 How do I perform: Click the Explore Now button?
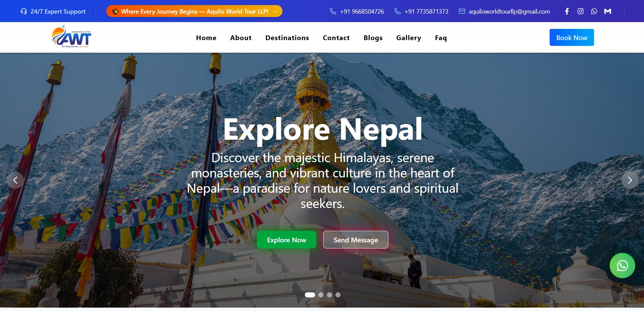[x=287, y=240]
